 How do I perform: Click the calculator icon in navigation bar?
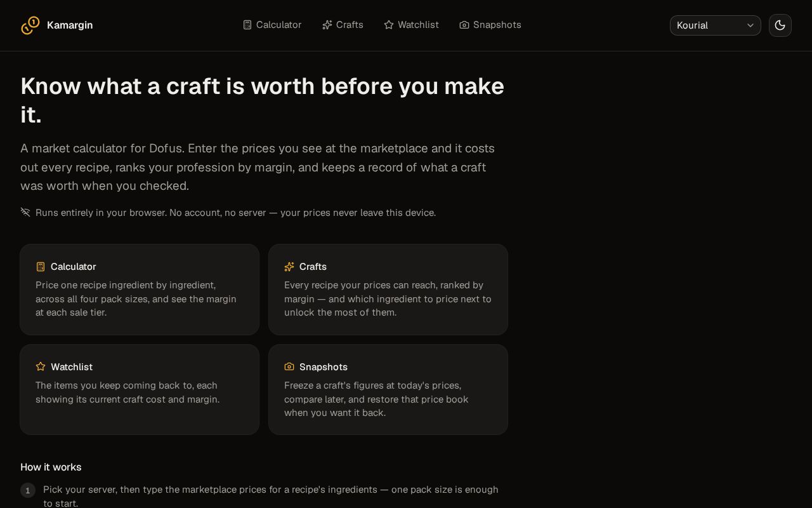pos(247,25)
